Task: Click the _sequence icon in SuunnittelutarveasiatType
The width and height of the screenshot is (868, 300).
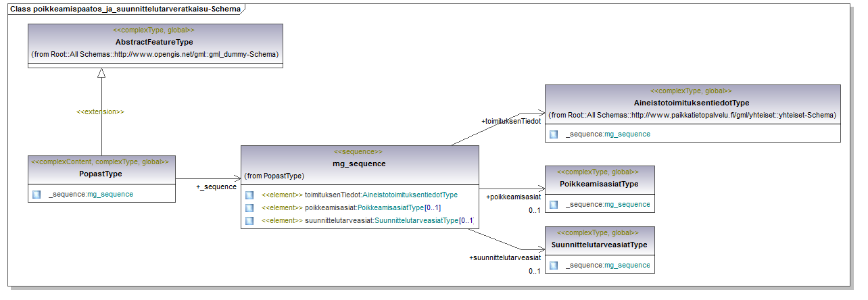Action: (x=554, y=265)
